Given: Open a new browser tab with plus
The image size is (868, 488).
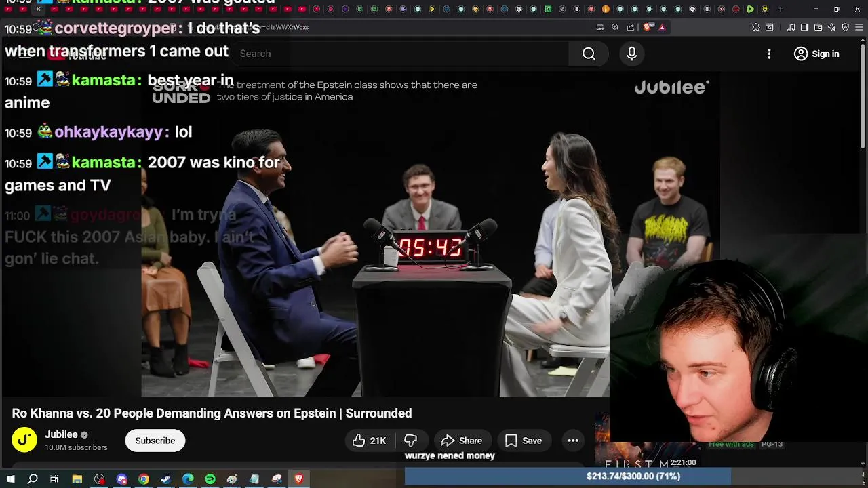Looking at the screenshot, I should pos(781,9).
